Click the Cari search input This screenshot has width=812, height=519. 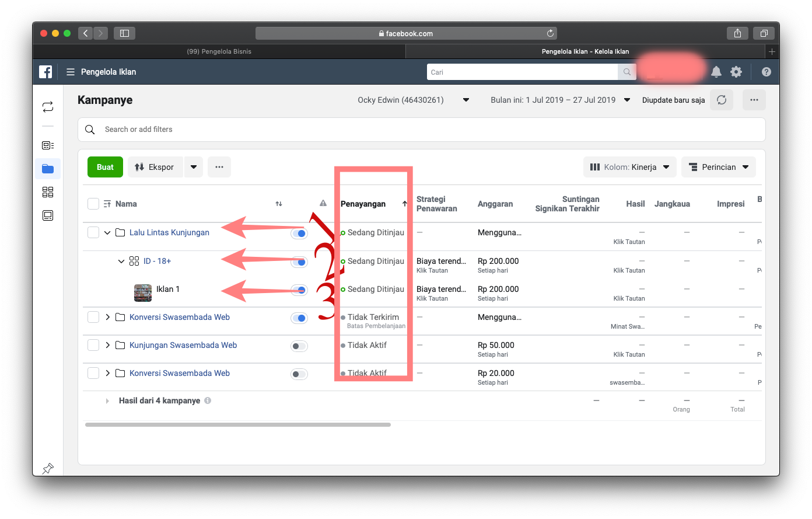pos(523,72)
